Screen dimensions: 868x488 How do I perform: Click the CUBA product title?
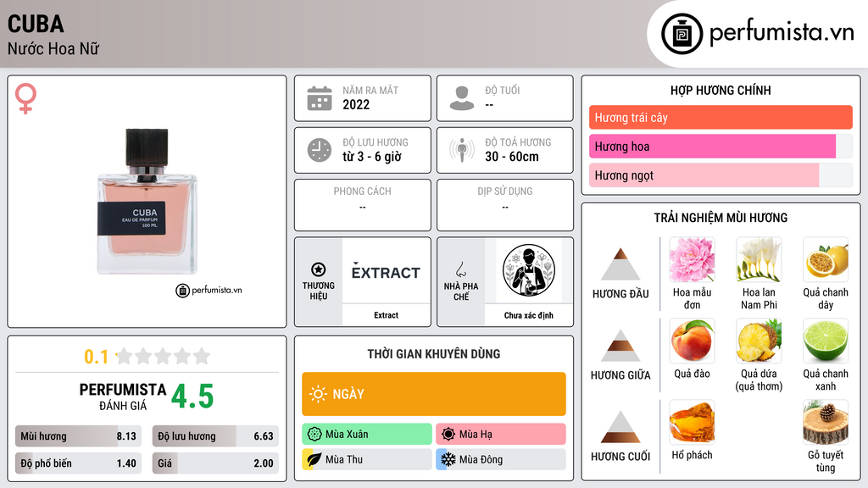pos(36,24)
